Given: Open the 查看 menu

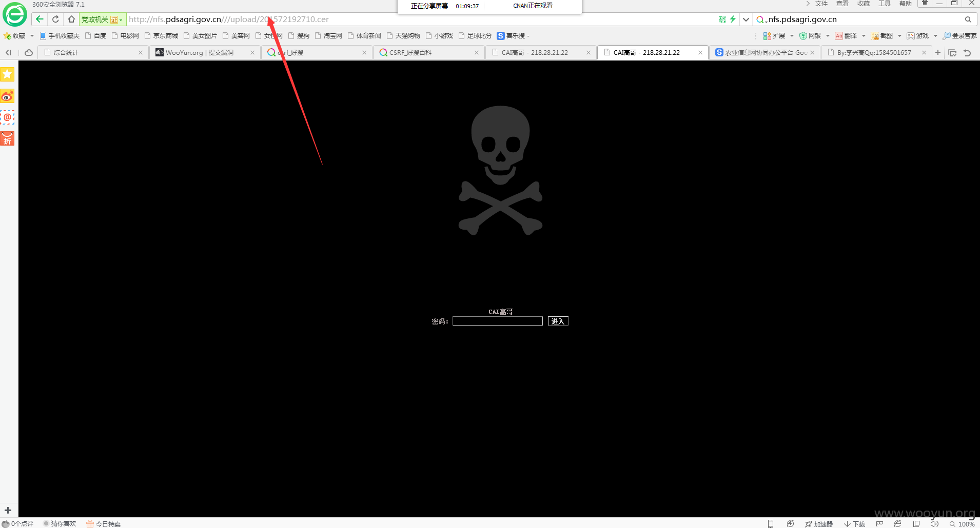Looking at the screenshot, I should pyautogui.click(x=842, y=4).
